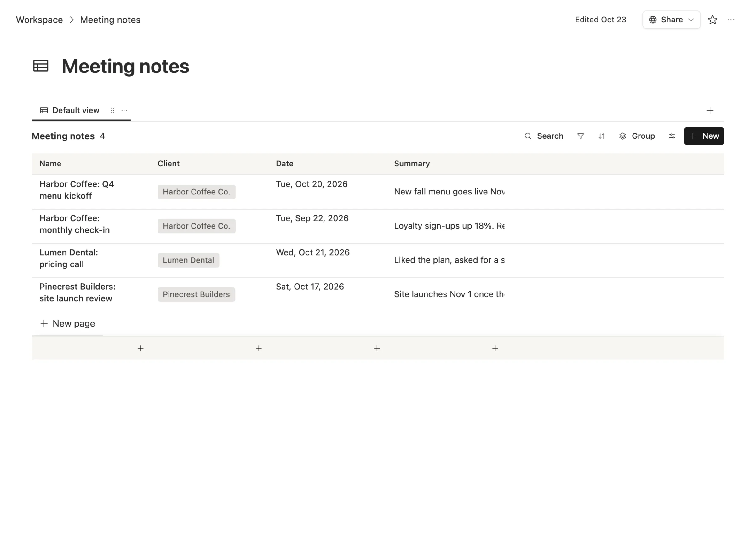This screenshot has height=539, width=756.
Task: Click the Date column header
Action: (284, 164)
